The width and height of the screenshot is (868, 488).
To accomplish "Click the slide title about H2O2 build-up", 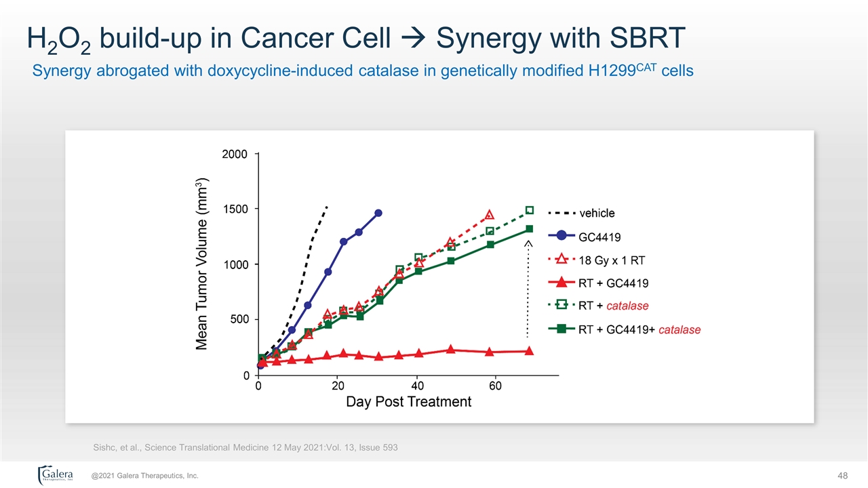I will coord(356,39).
